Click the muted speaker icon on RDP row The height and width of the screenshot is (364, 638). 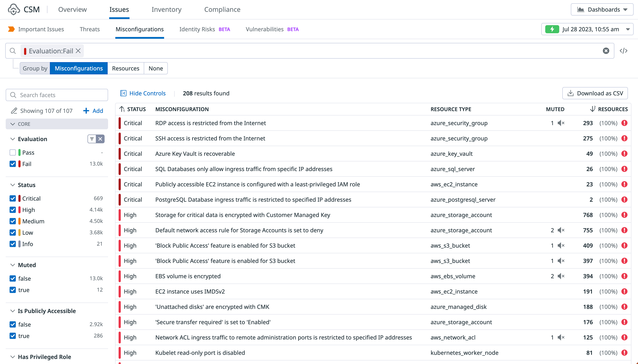point(561,123)
